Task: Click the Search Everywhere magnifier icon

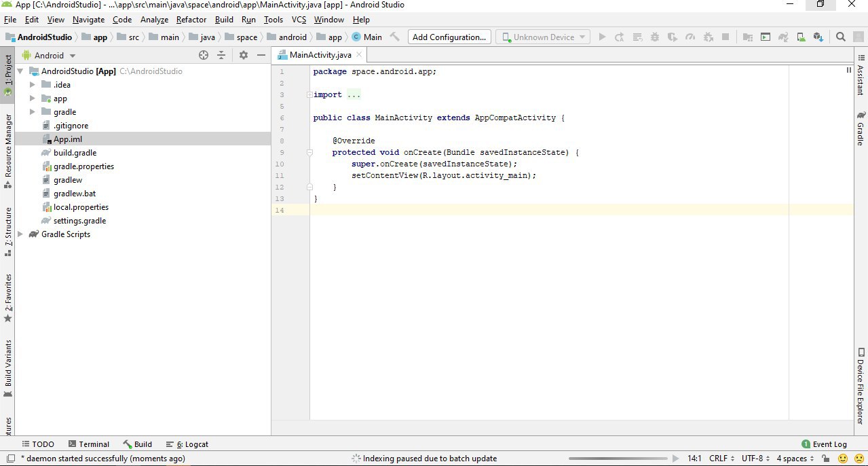Action: (x=841, y=37)
